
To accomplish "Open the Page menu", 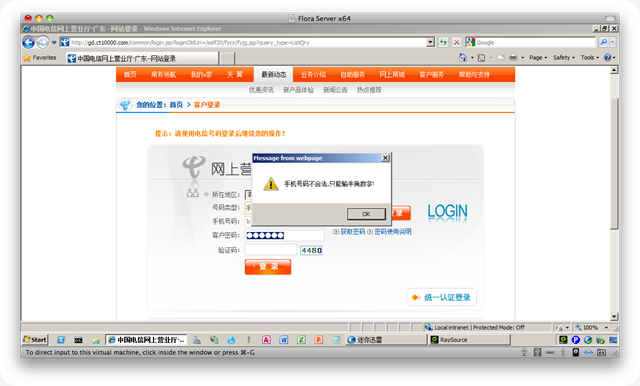I will click(538, 58).
